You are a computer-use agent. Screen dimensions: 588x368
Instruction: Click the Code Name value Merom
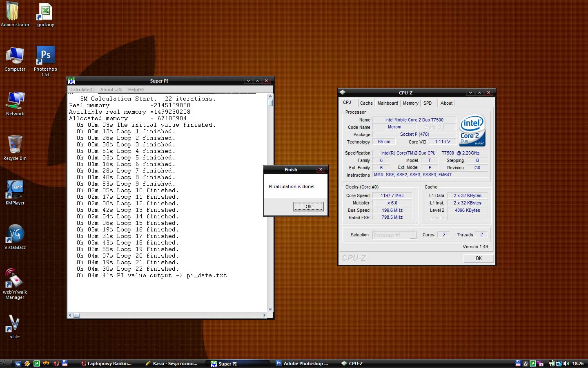(x=394, y=127)
